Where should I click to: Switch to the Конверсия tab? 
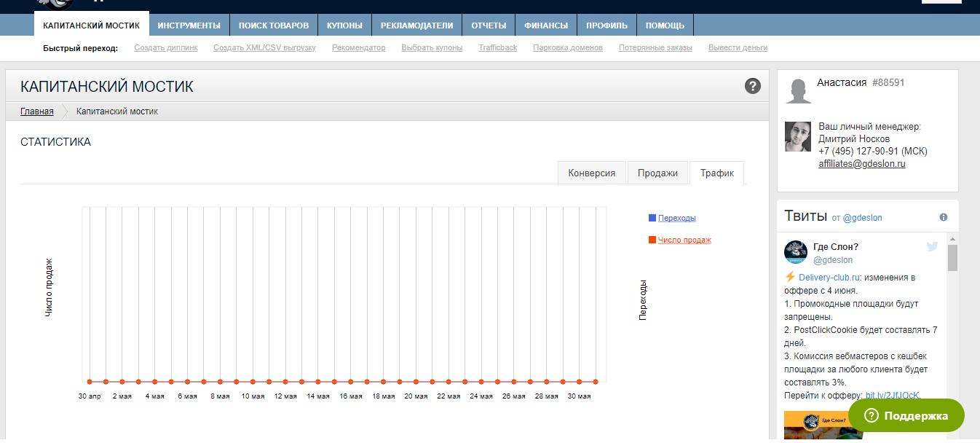592,173
